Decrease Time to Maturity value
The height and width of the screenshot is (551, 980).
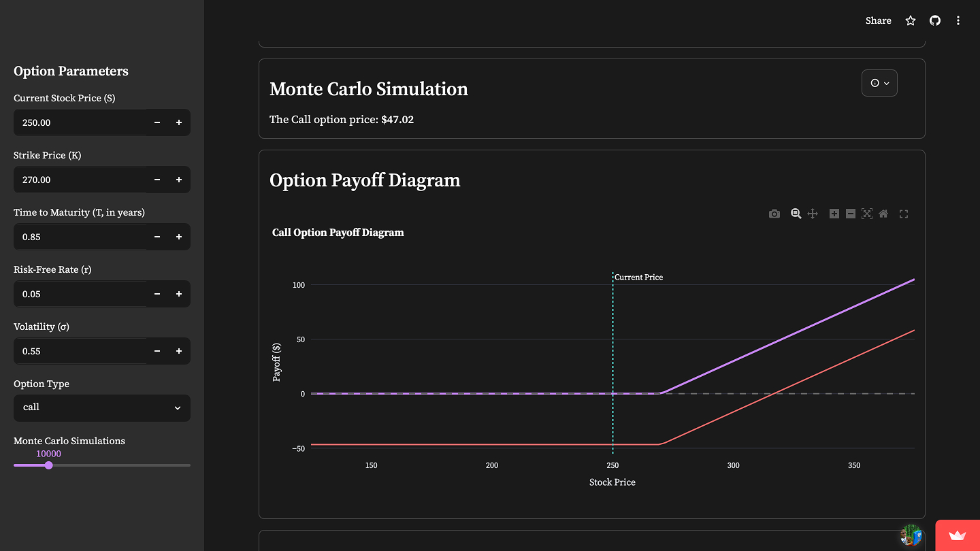click(x=157, y=237)
